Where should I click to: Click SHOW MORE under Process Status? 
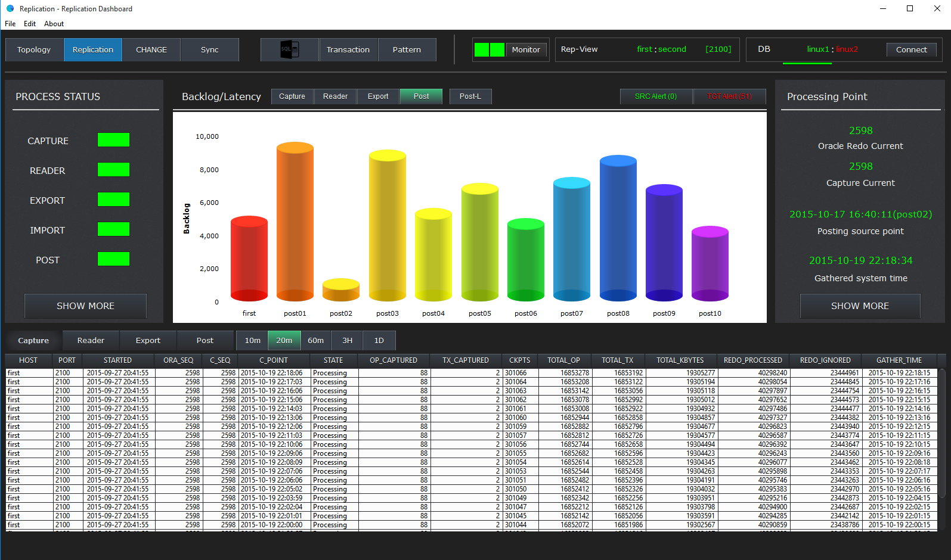pos(85,306)
